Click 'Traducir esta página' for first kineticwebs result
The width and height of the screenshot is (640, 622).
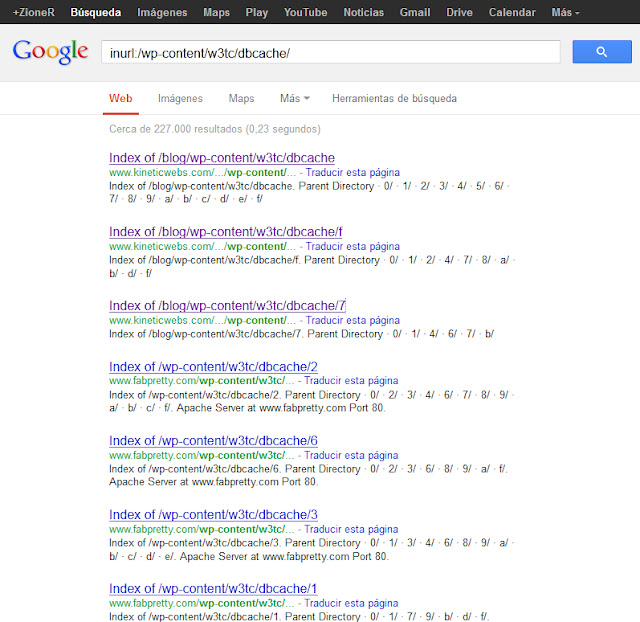point(353,172)
